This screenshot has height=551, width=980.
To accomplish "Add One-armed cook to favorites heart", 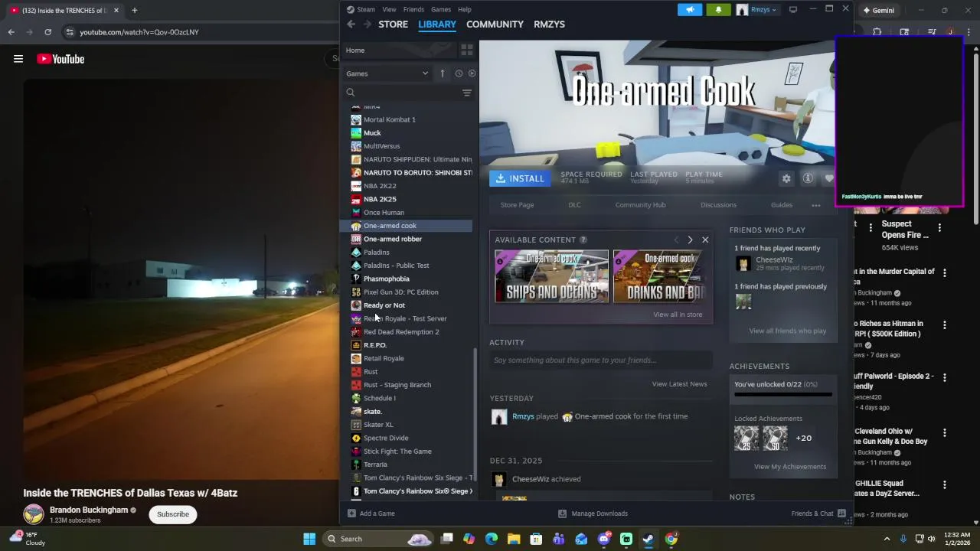I will point(828,178).
